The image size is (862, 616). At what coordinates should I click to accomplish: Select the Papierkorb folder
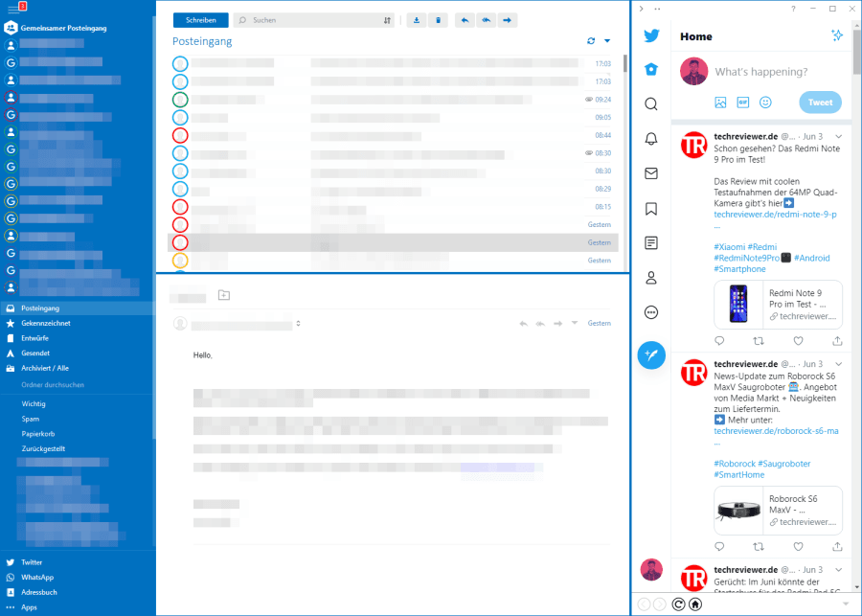point(36,433)
